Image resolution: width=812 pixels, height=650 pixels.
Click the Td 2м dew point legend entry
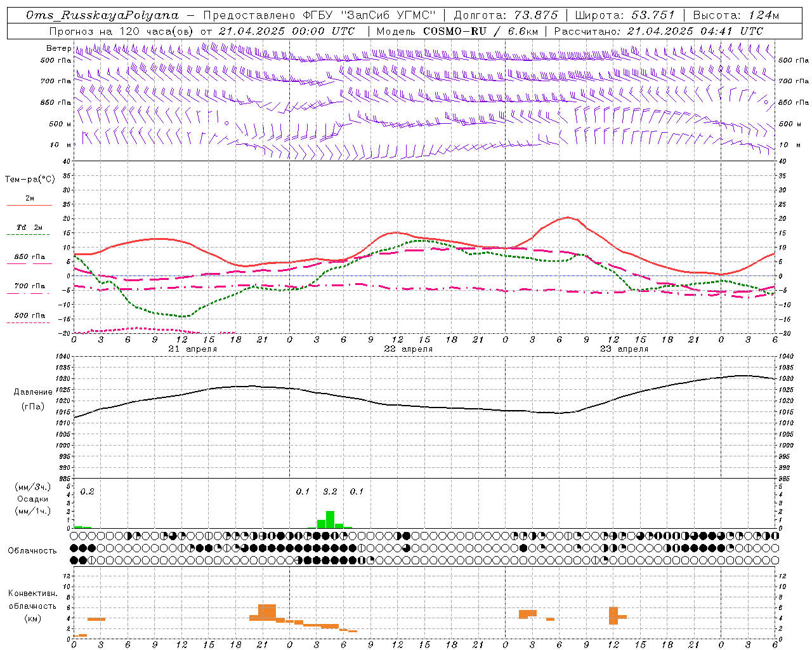(30, 227)
